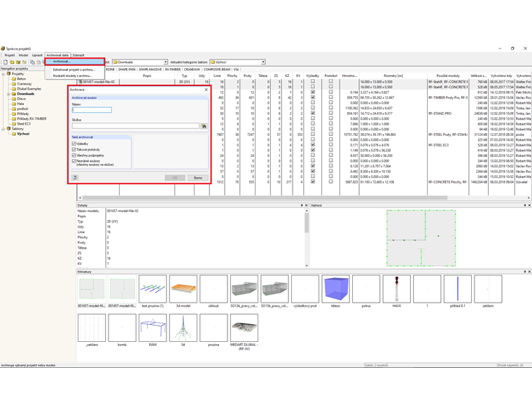
Task: Click OK button in Archivace dialog
Action: [175, 178]
